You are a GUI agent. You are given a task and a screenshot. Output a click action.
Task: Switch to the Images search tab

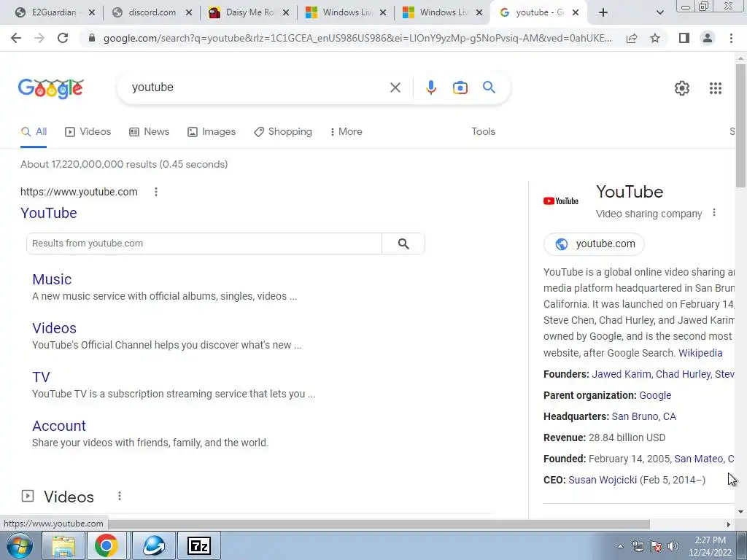click(212, 132)
